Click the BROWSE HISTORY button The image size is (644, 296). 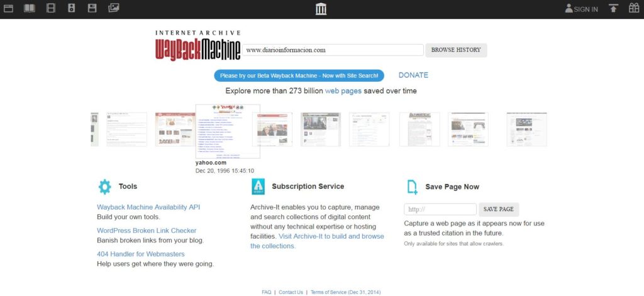pos(456,50)
